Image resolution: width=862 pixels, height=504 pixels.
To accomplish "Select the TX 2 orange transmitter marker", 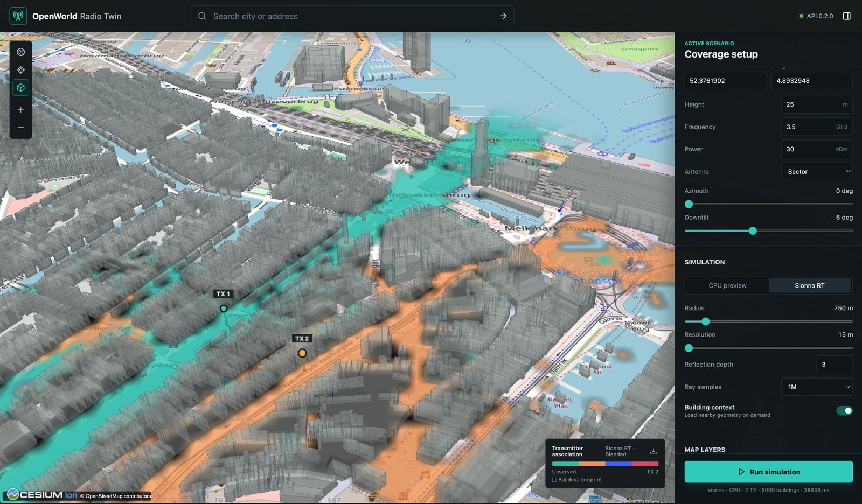I will 302,353.
